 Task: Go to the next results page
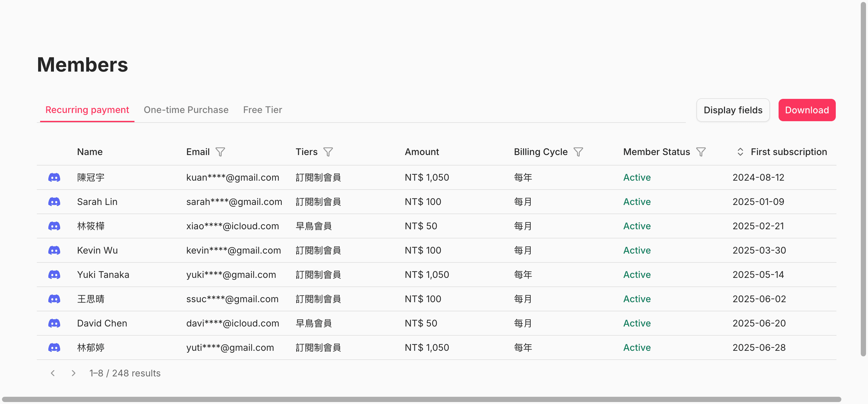click(x=73, y=373)
